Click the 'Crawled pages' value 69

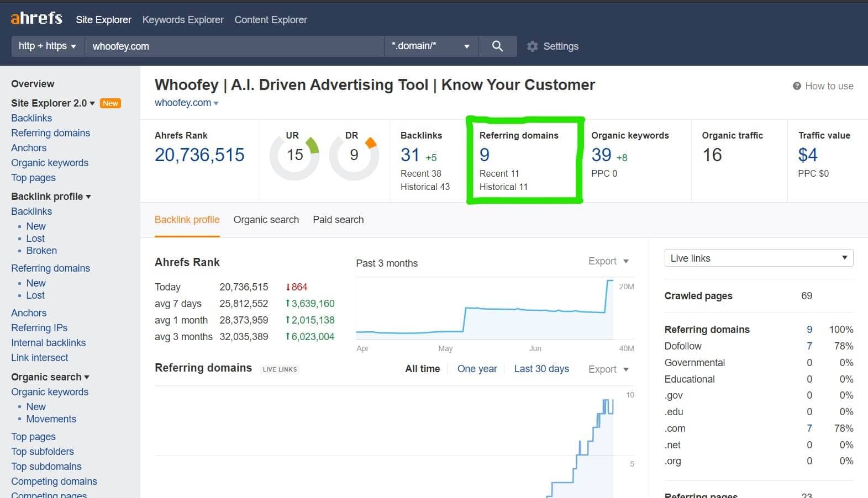tap(807, 296)
